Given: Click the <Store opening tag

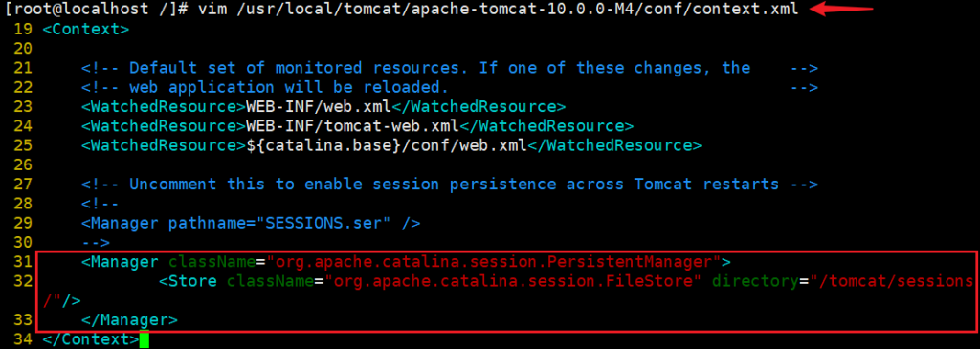Looking at the screenshot, I should coord(189,281).
